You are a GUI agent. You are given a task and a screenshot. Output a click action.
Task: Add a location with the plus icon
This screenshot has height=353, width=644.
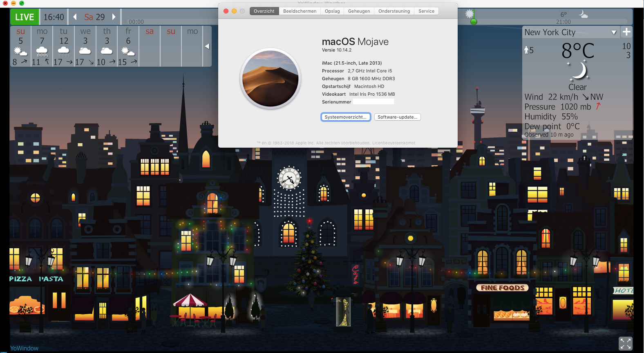point(626,32)
